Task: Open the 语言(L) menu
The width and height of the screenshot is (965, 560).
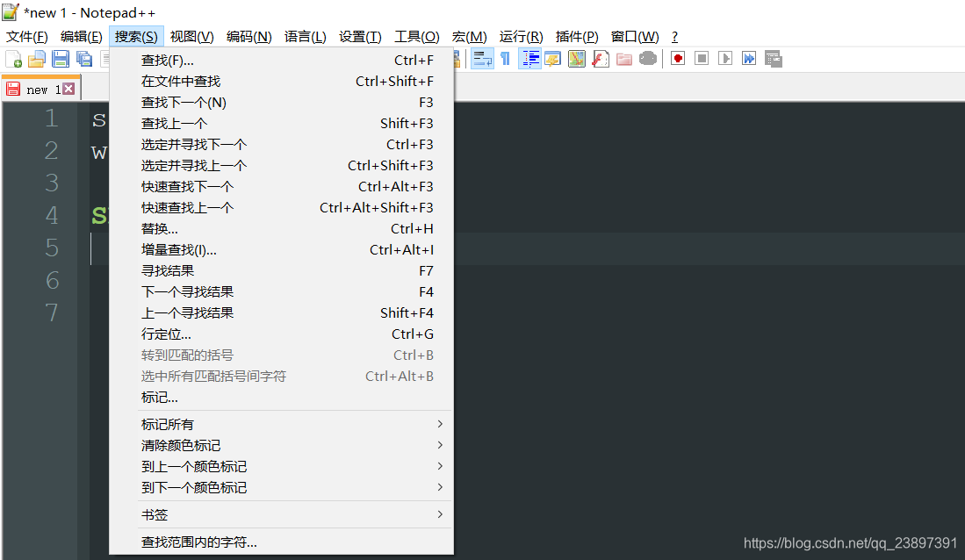Action: click(306, 37)
